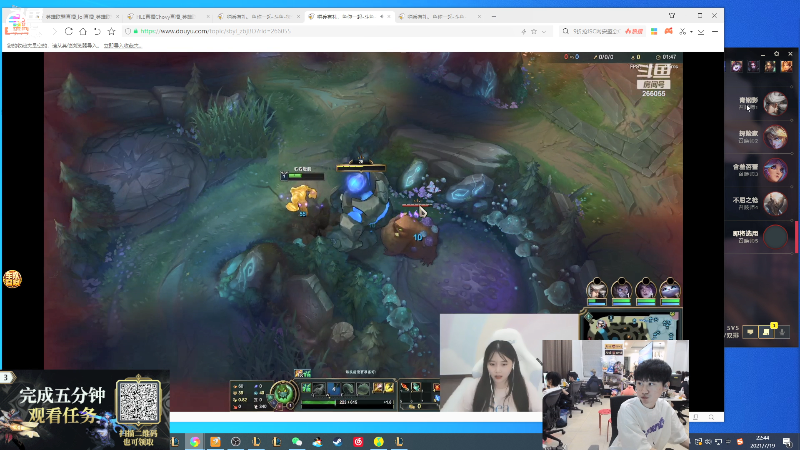Click the blue ability icon in the HUD
The width and height of the screenshot is (800, 450).
click(334, 388)
